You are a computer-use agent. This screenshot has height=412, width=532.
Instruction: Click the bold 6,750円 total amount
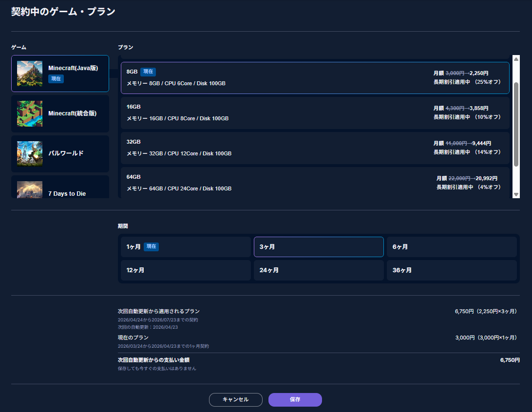(510, 360)
